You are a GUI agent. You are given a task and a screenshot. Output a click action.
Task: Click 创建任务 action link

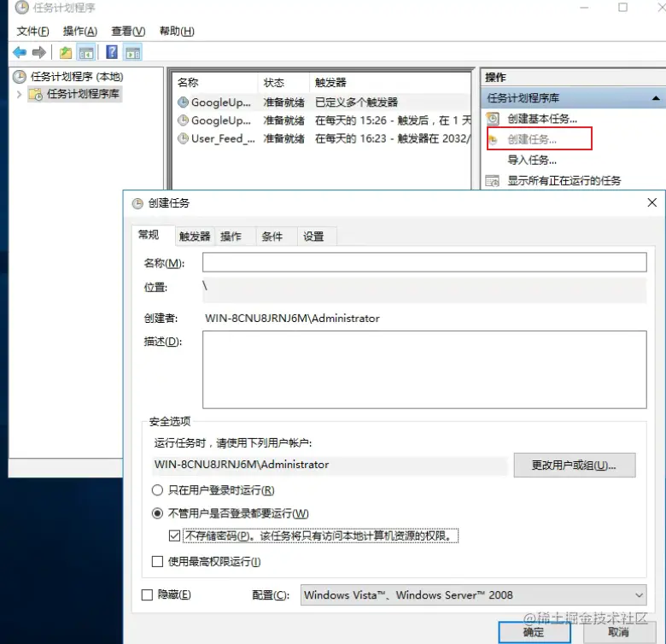532,139
